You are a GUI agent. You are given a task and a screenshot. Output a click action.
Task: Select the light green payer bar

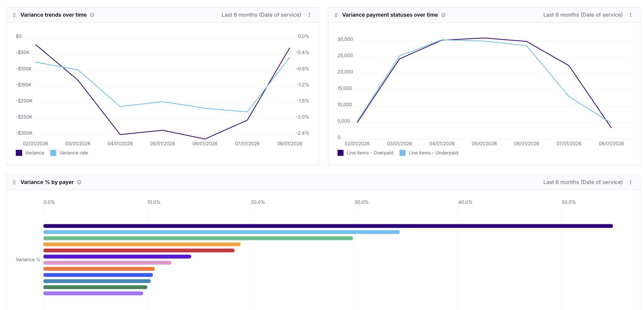click(x=198, y=238)
